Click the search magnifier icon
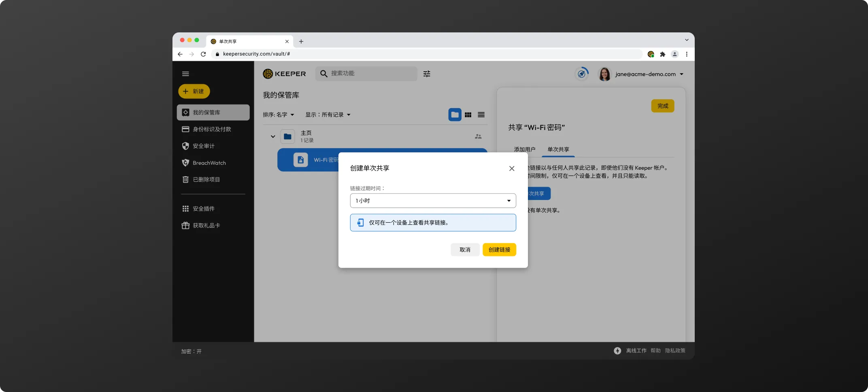868x392 pixels. click(323, 74)
